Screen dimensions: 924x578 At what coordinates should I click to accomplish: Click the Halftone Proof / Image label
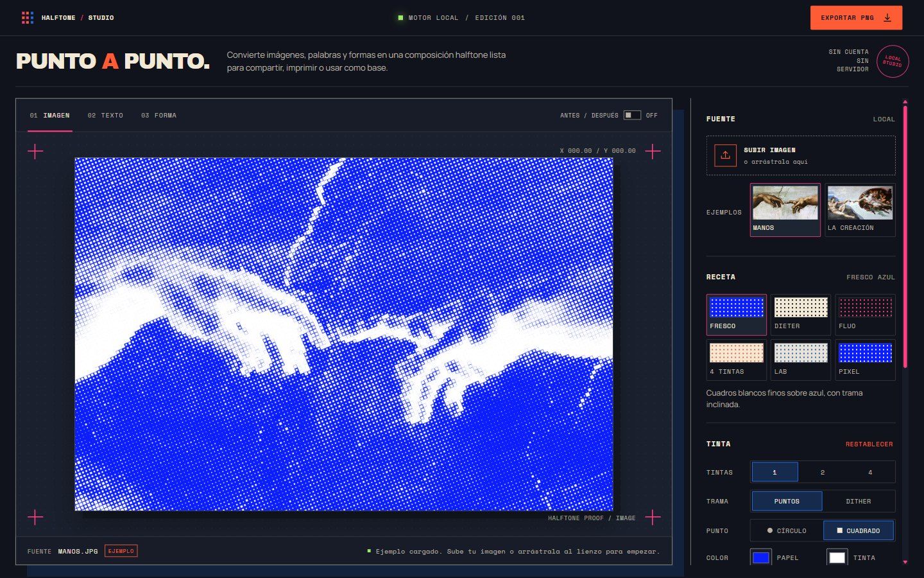pos(592,518)
